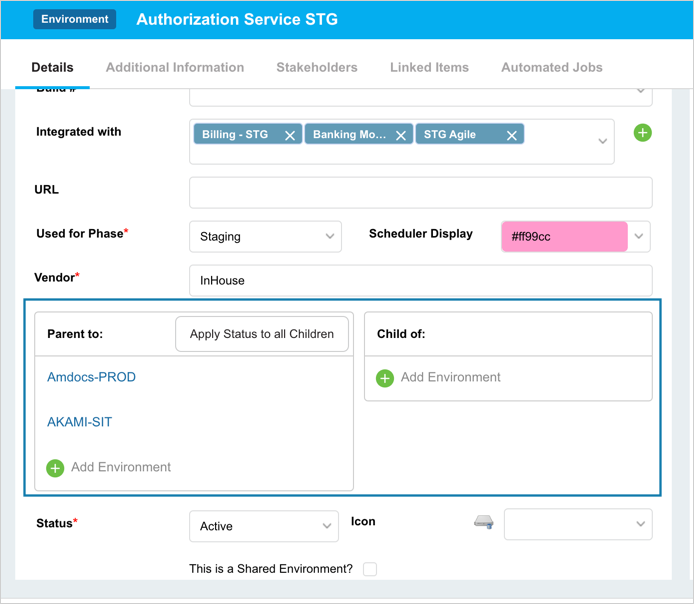The width and height of the screenshot is (694, 604).
Task: Toggle the Shared Environment checkbox
Action: coord(370,569)
